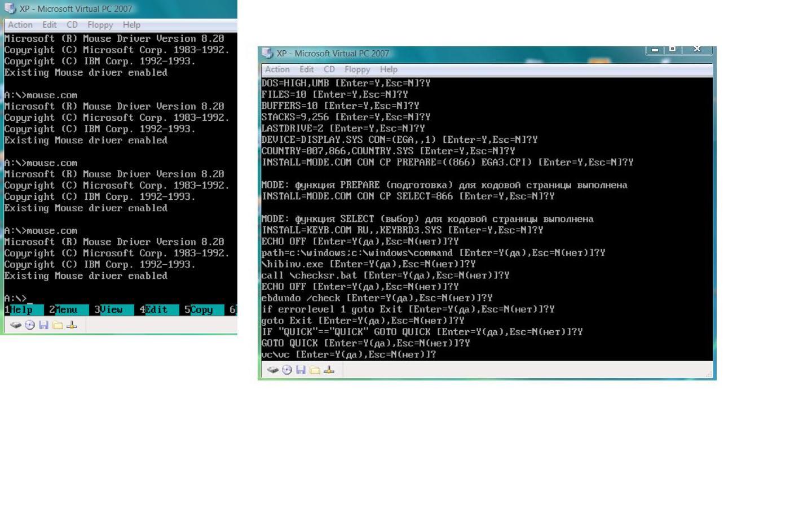812x508 pixels.
Task: Open the Edit menu in the right Virtual PC window
Action: point(307,69)
